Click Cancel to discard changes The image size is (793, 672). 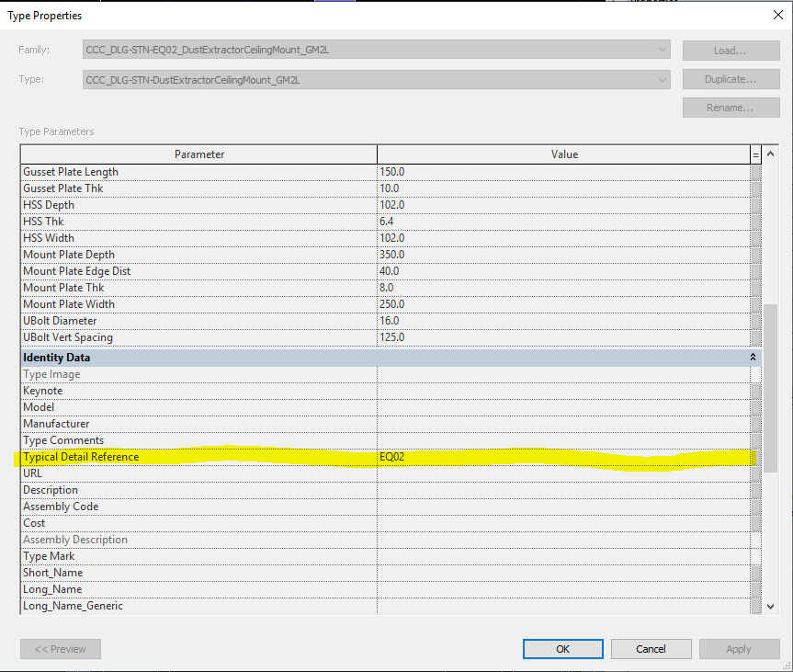651,648
